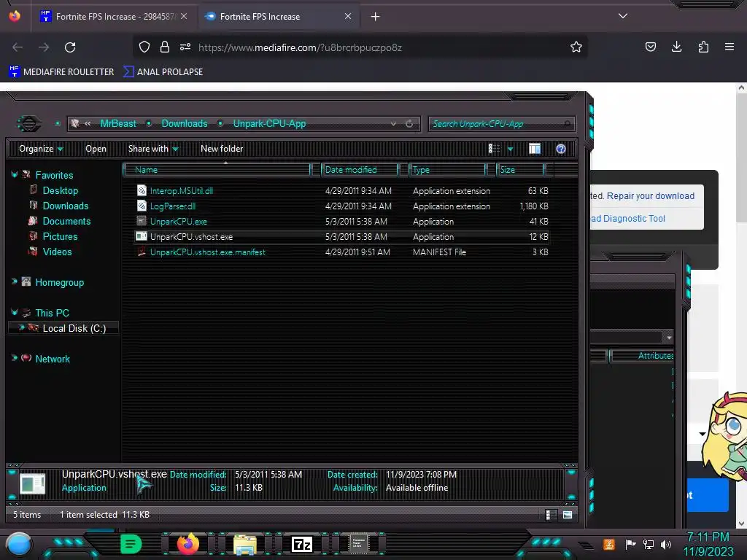Open Pictures in Favorites
This screenshot has height=560, width=747.
click(60, 236)
